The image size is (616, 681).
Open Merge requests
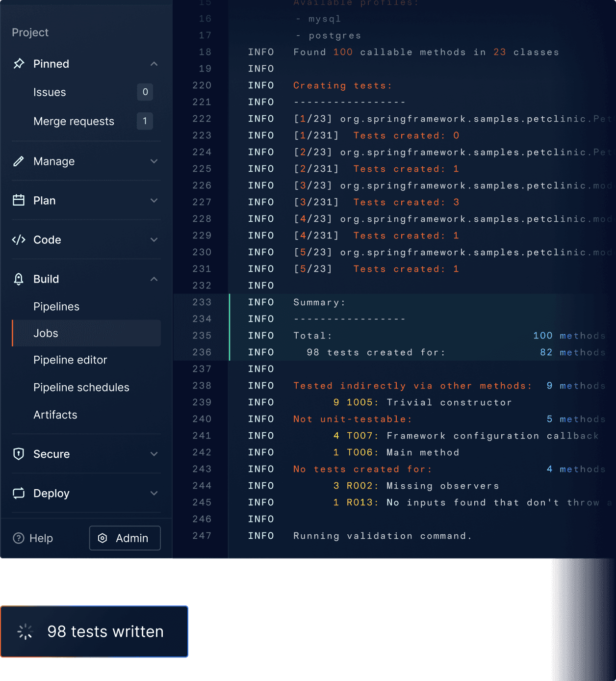coord(74,121)
